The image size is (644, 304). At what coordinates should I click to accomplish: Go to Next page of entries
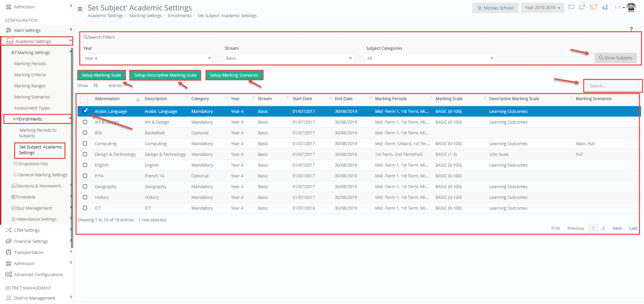click(x=617, y=228)
